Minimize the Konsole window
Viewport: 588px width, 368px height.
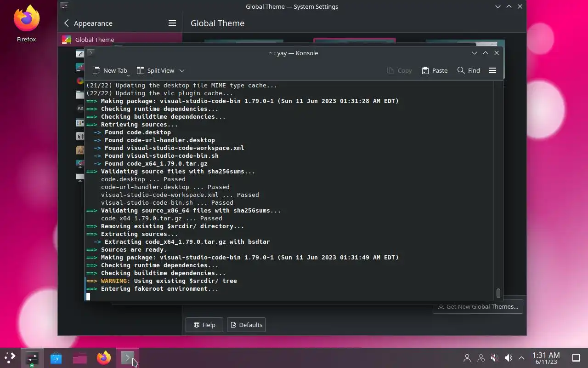pos(475,53)
